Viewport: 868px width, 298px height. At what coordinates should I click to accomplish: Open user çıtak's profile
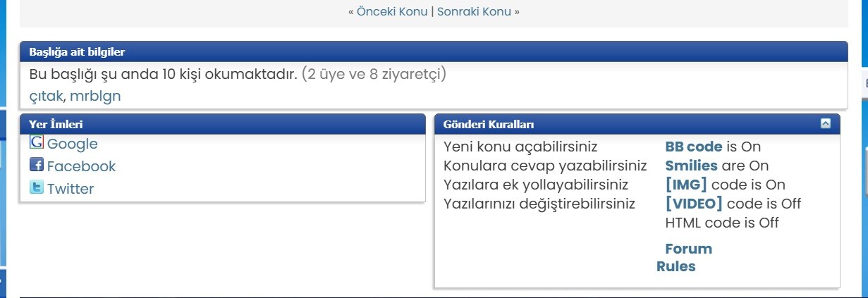tap(46, 96)
